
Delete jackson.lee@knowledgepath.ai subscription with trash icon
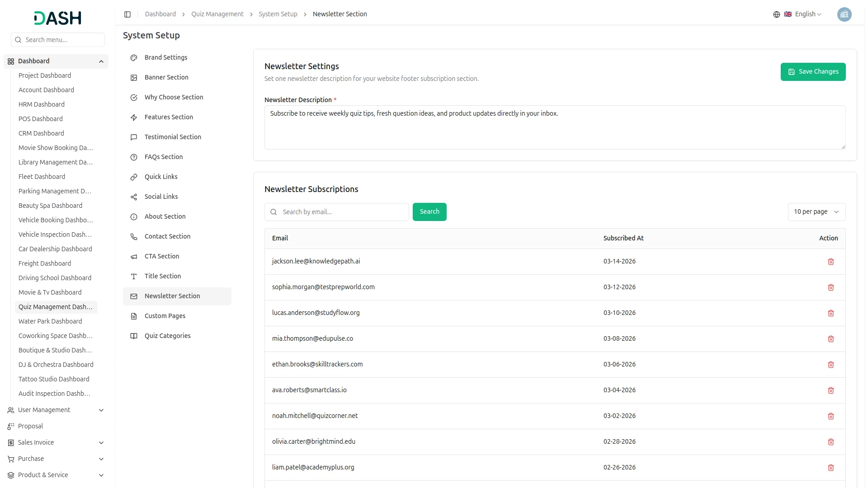coord(830,262)
